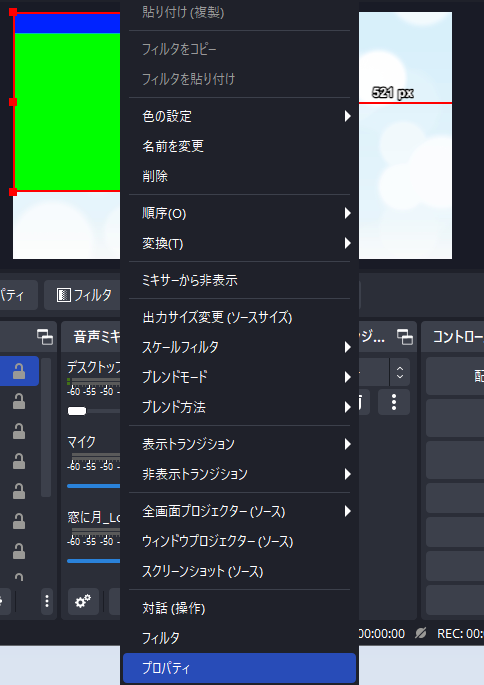Pop out the scene transitions dock
This screenshot has height=685, width=484.
click(x=404, y=337)
